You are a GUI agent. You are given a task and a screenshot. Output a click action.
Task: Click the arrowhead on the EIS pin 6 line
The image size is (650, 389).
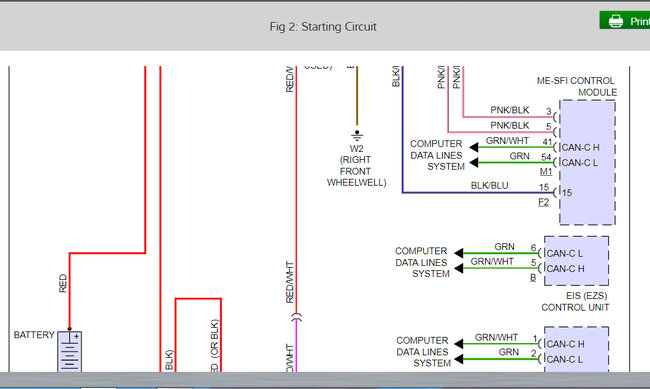click(x=458, y=253)
